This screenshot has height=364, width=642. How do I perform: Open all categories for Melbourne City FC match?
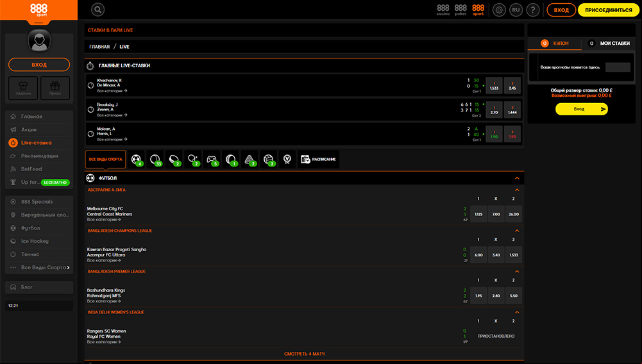pyautogui.click(x=104, y=220)
